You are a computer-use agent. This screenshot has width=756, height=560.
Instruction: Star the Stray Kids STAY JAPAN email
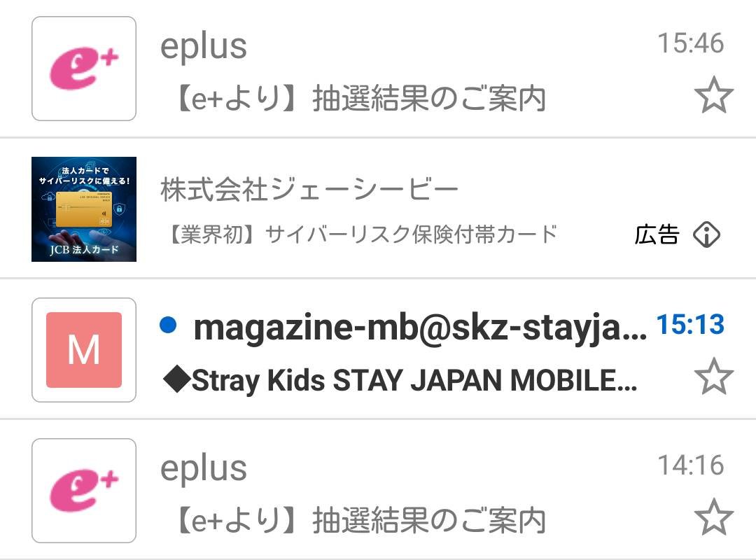pos(713,377)
